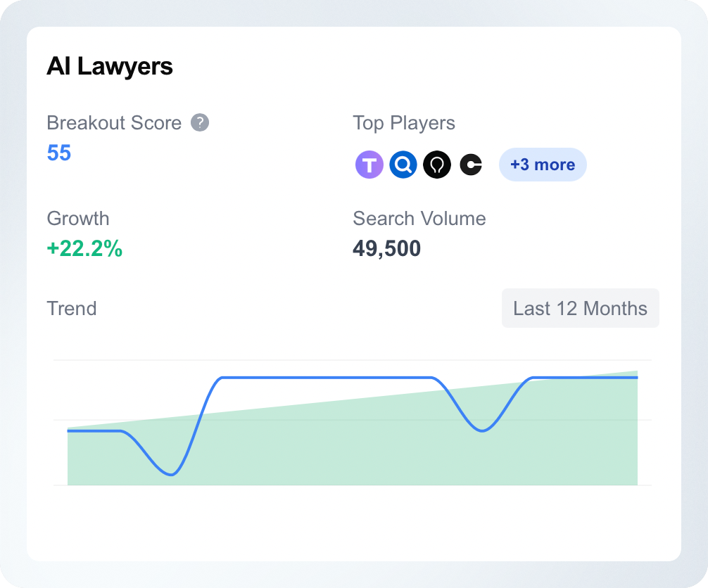Viewport: 708px width, 588px height.
Task: Click the Top Players heading
Action: coord(404,123)
